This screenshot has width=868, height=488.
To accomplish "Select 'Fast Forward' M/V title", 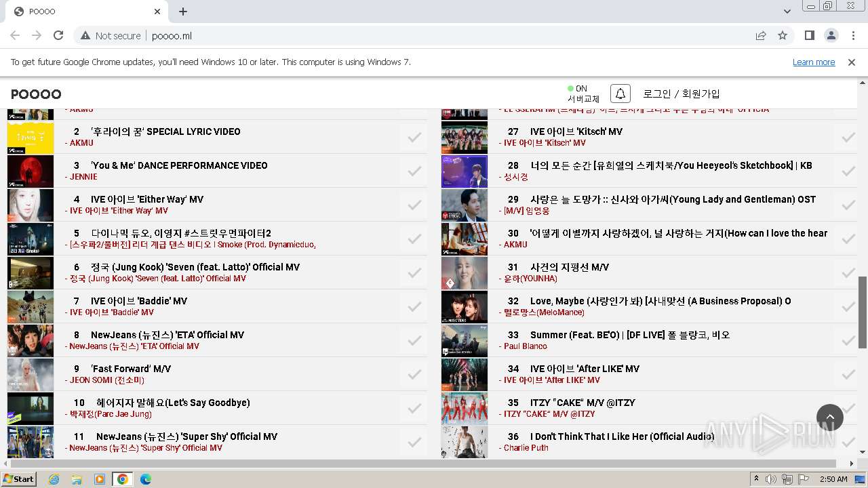I will 131,369.
